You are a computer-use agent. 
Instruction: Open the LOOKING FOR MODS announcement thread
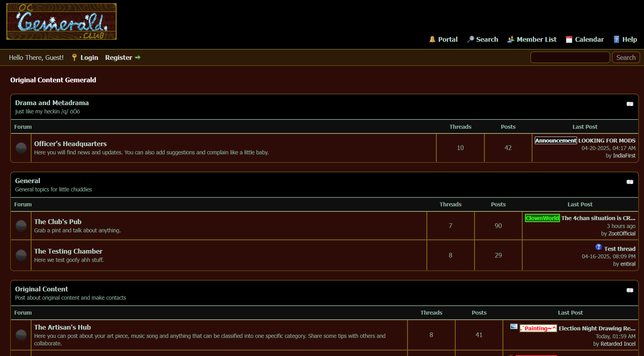(x=607, y=141)
